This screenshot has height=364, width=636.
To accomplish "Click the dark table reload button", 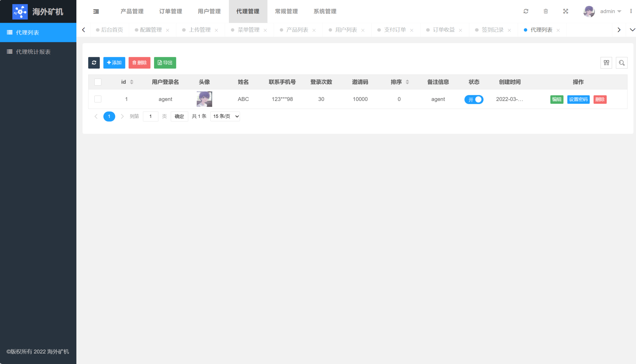I will (x=94, y=63).
